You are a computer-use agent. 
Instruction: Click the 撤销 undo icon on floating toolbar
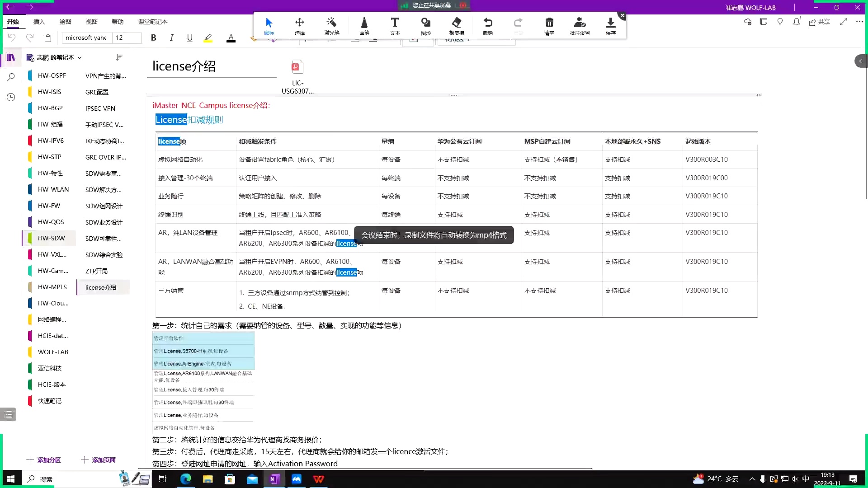488,26
